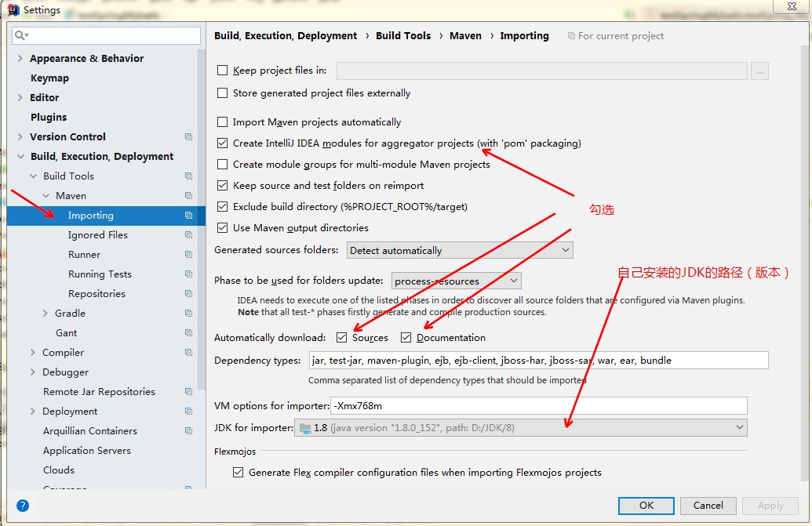Image resolution: width=812 pixels, height=526 pixels.
Task: Expand the Gradle node
Action: 45,313
